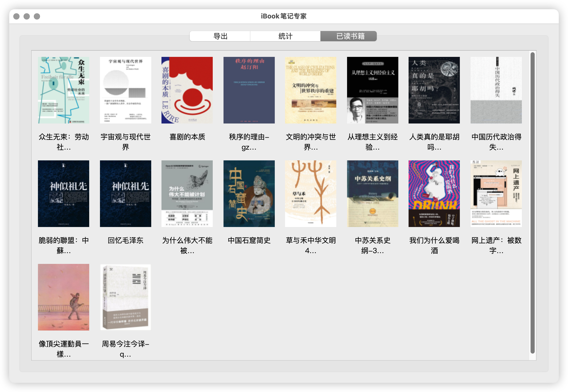
Task: Select the 宇宙观与现代世界 book cover
Action: [x=125, y=90]
